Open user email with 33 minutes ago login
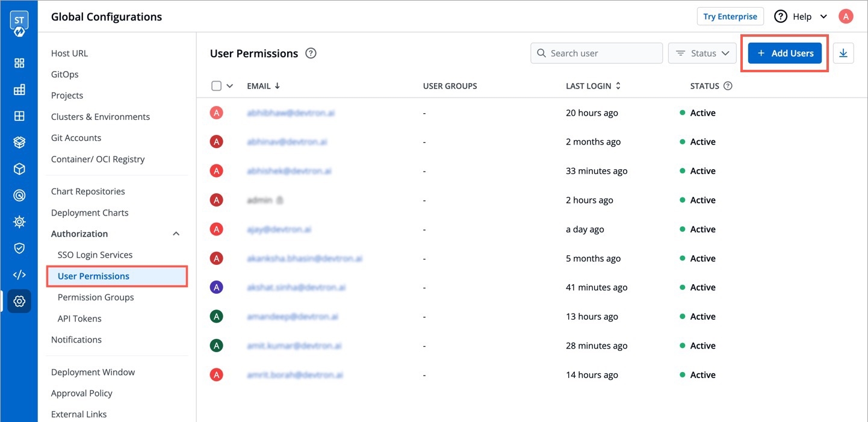Screen dimensions: 868x422 [289, 171]
